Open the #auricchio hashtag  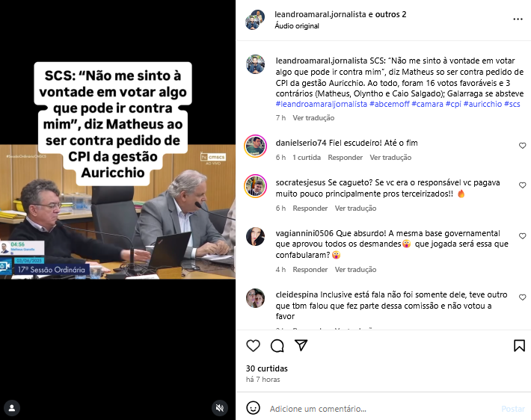tap(482, 104)
